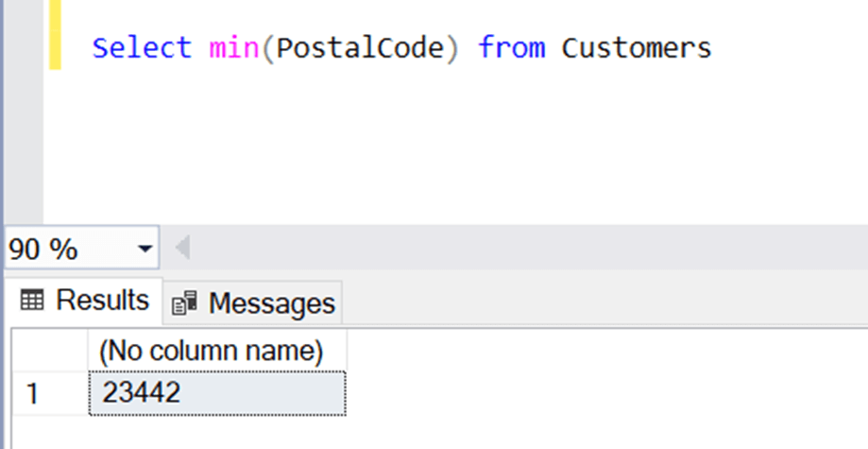Click the Messages tab icon
The height and width of the screenshot is (449, 868).
185,303
